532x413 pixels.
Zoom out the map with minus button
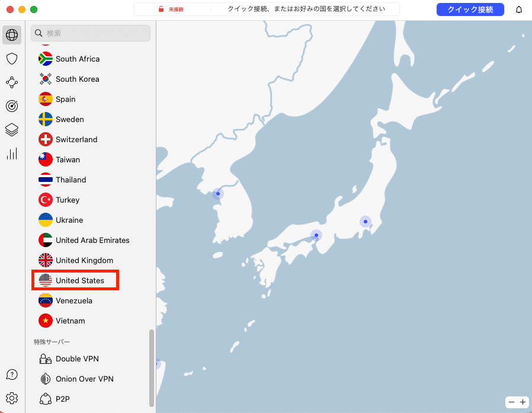click(512, 402)
